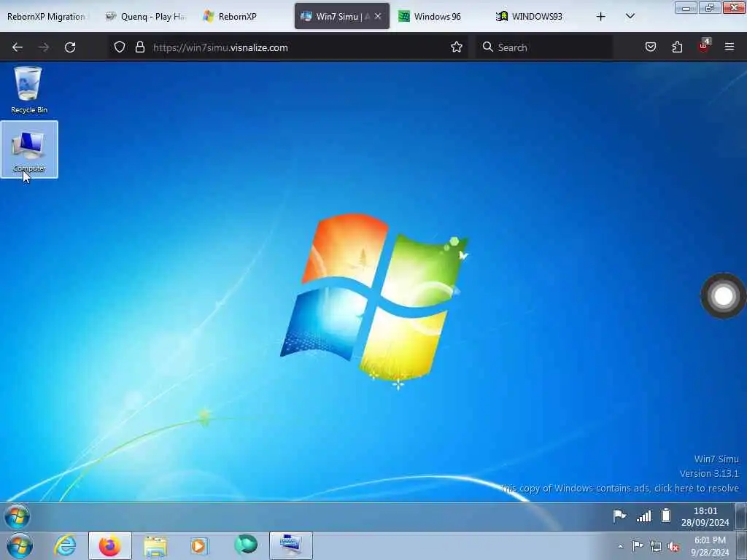Viewport: 747px width, 560px height.
Task: Click the browser forward arrow
Action: tap(44, 47)
